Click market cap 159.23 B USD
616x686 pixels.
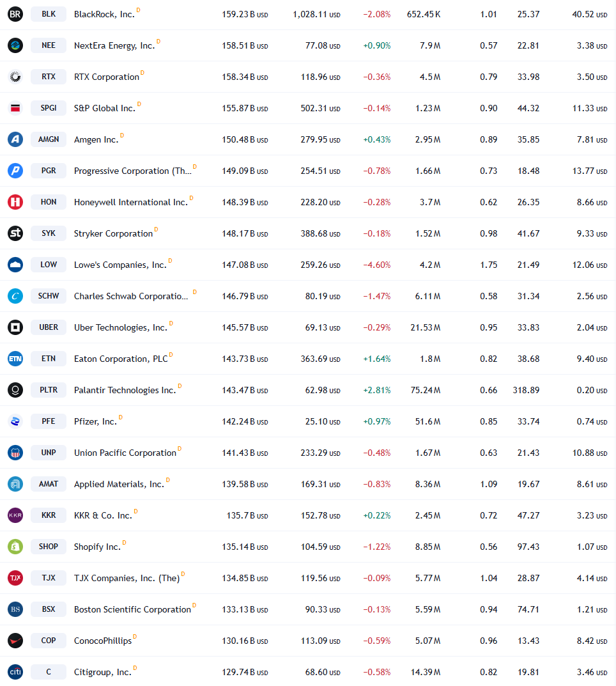pyautogui.click(x=245, y=15)
